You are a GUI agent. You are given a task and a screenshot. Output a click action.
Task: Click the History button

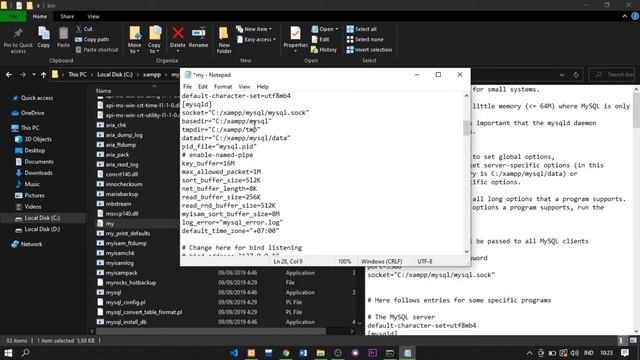[324, 50]
